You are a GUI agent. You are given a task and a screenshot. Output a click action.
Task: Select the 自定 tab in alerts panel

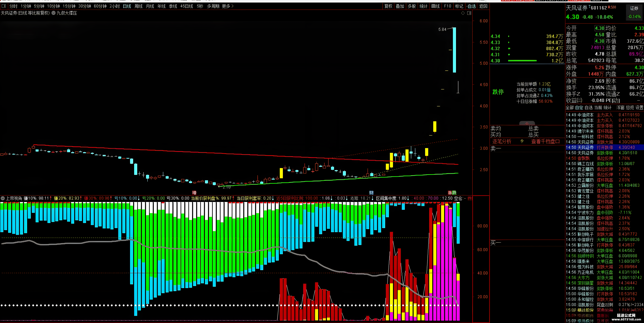579,108
